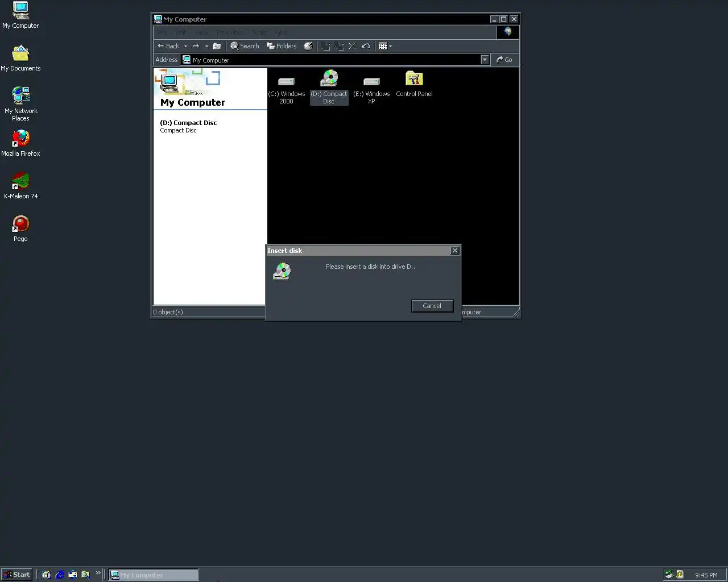The height and width of the screenshot is (582, 728).
Task: Open the Edit menu
Action: [180, 32]
